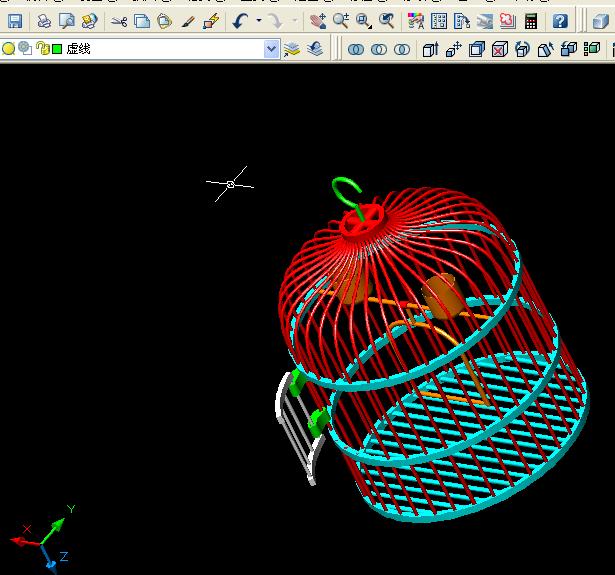Click the layer name 虚线

[x=78, y=49]
